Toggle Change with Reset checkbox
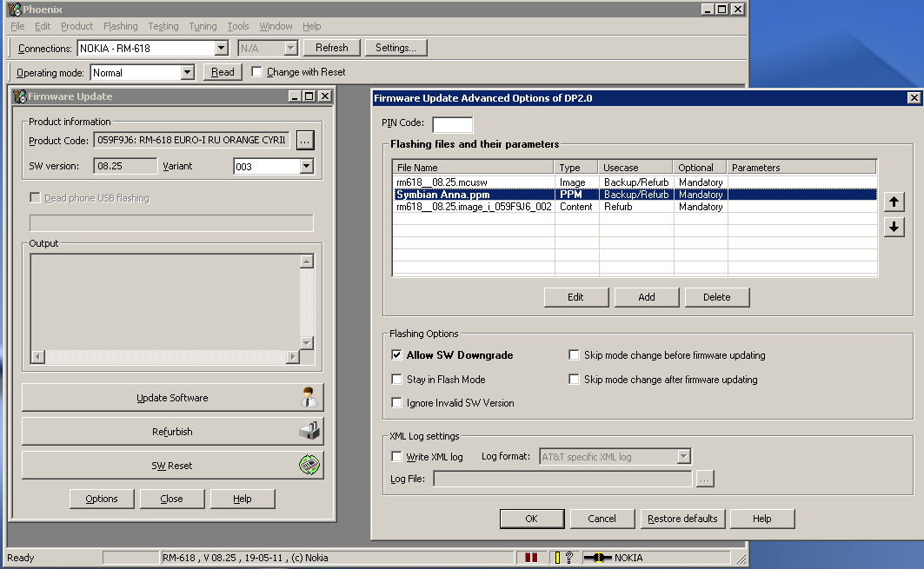Image resolution: width=924 pixels, height=569 pixels. [256, 72]
